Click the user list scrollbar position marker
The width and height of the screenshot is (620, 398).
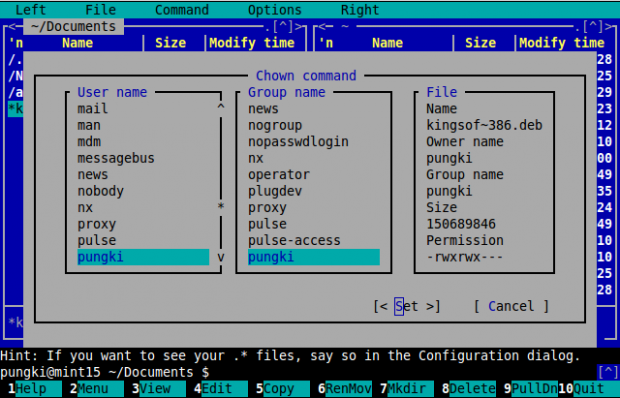(x=221, y=206)
